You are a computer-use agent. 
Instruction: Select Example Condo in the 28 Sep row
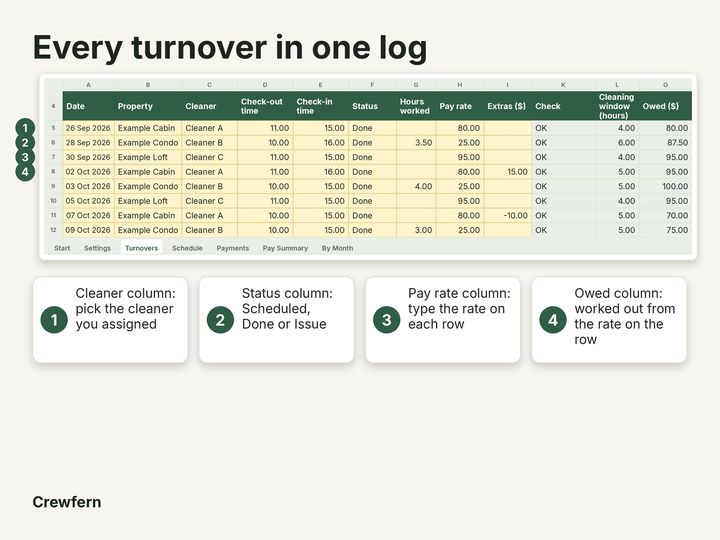[148, 143]
